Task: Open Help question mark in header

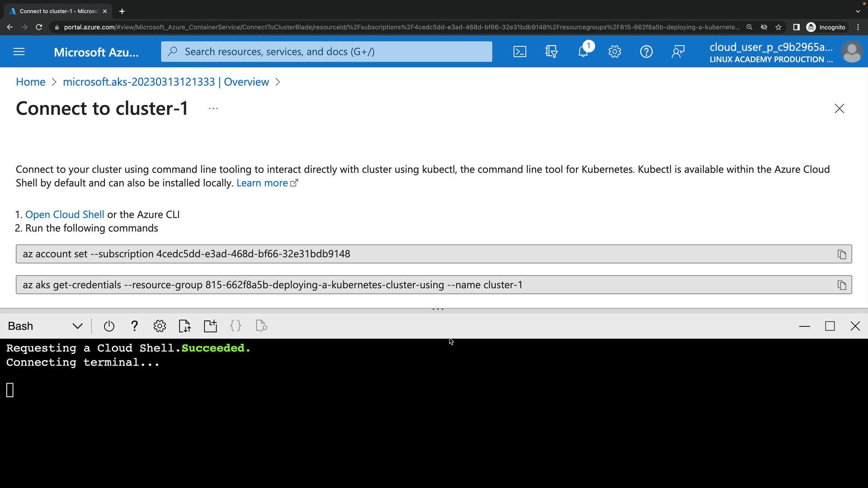Action: [x=646, y=52]
